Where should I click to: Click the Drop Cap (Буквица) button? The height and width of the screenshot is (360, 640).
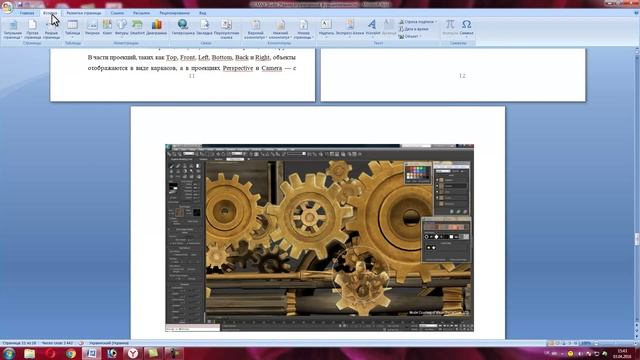(389, 28)
